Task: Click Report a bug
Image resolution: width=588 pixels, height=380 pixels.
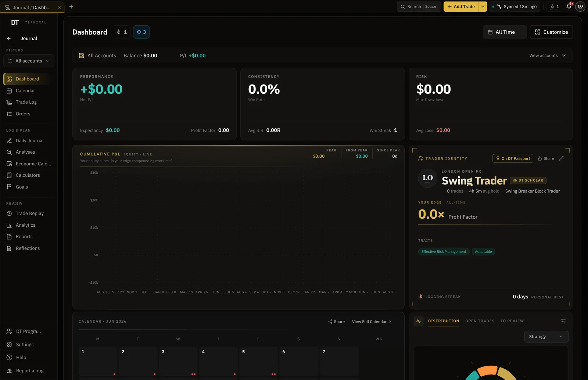Action: (29, 371)
